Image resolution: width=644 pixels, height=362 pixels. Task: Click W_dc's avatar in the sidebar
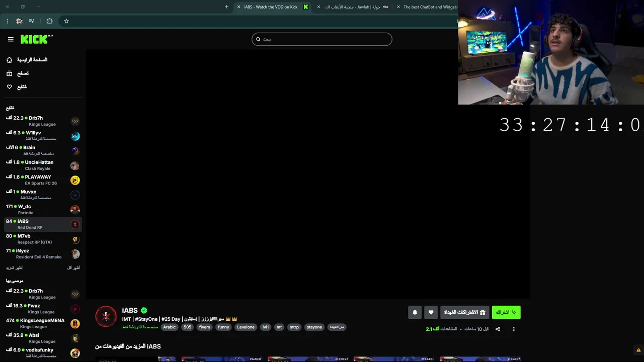(75, 210)
